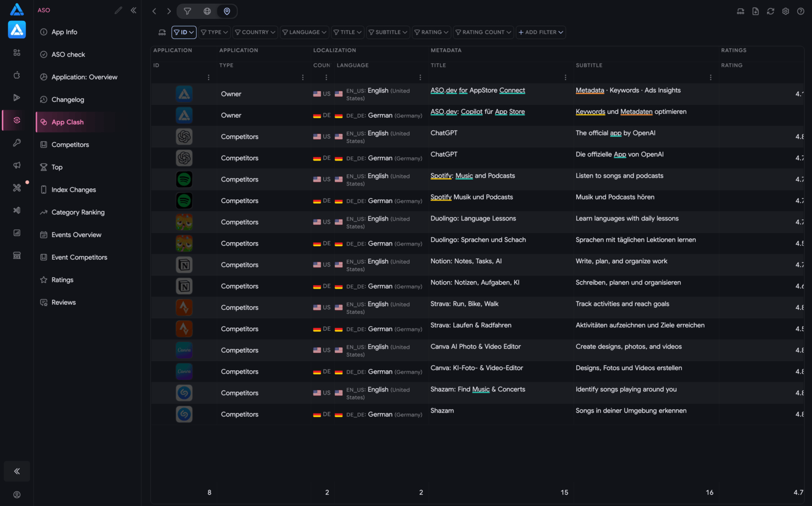
Task: Click the Shazam app icon in the US row
Action: coord(184,393)
